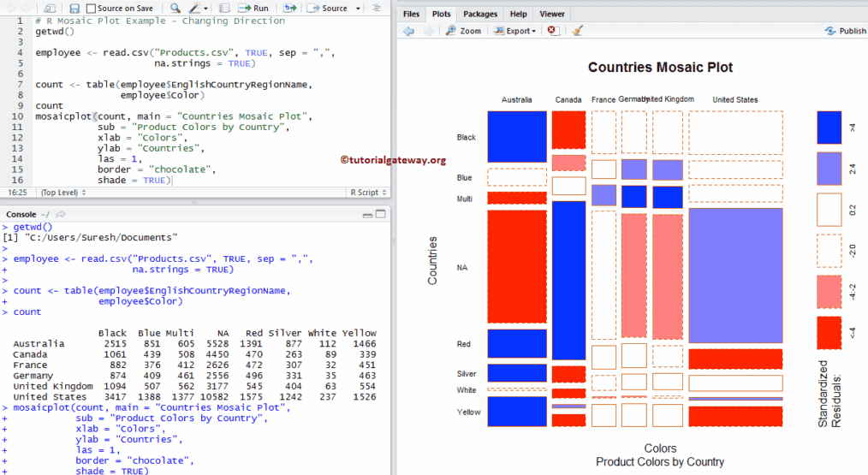The image size is (868, 475).
Task: Save the current R script
Action: 74,9
